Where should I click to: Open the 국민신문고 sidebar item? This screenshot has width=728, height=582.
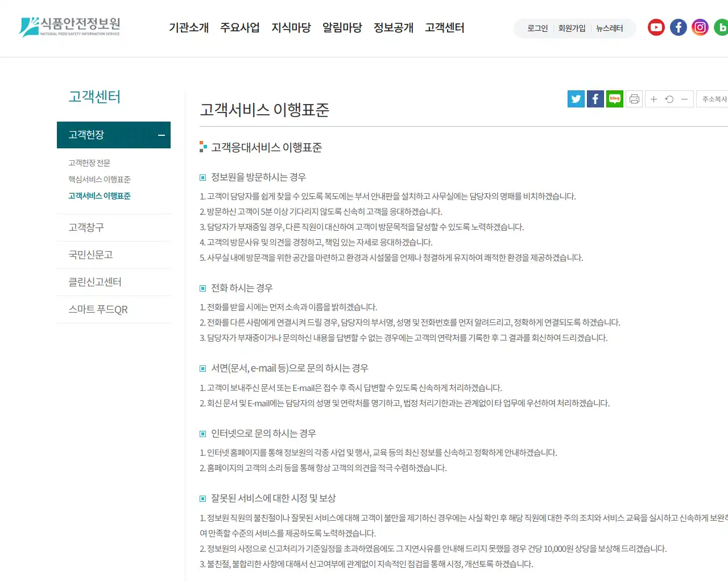click(x=114, y=255)
